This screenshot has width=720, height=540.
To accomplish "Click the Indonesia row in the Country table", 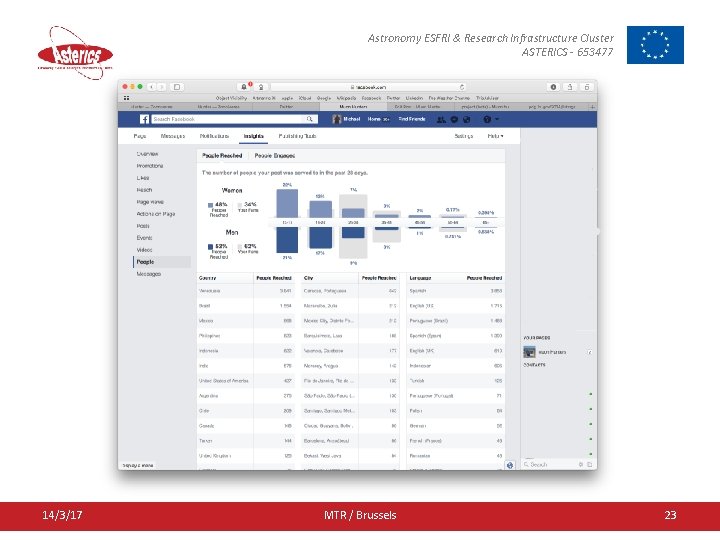I will point(246,351).
